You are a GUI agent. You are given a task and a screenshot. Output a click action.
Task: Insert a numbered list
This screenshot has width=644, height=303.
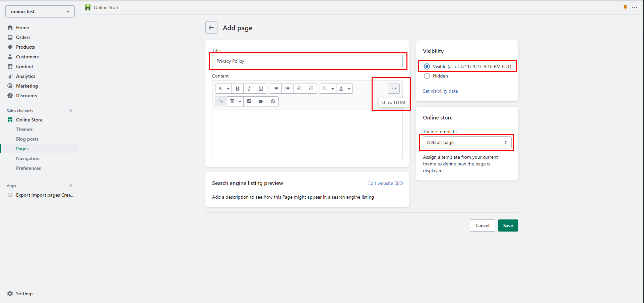287,89
